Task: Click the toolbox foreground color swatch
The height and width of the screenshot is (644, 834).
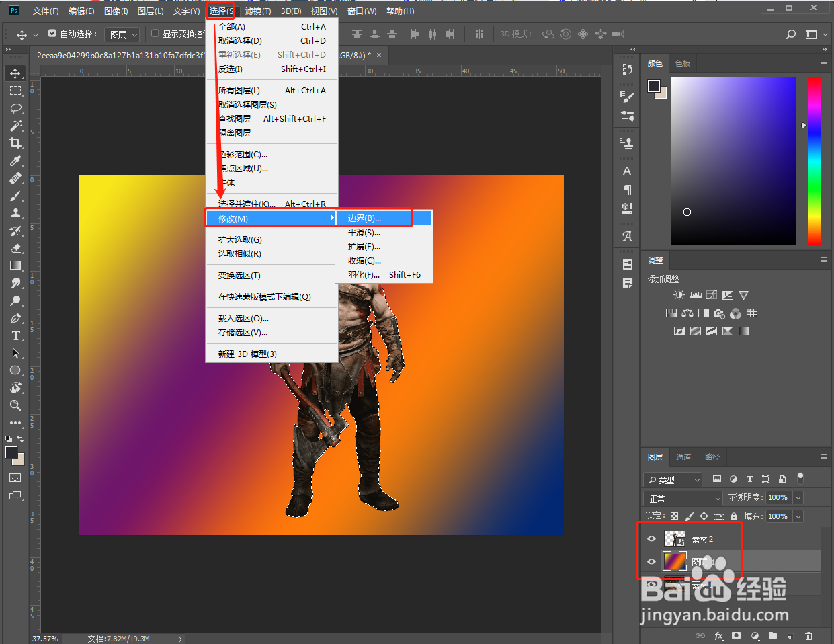Action: pos(11,452)
